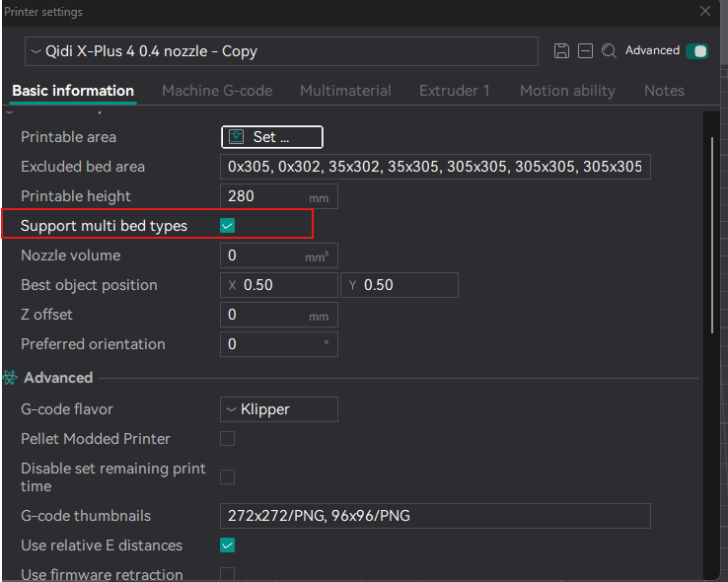Click the Best object position label
The image size is (728, 582).
point(89,285)
